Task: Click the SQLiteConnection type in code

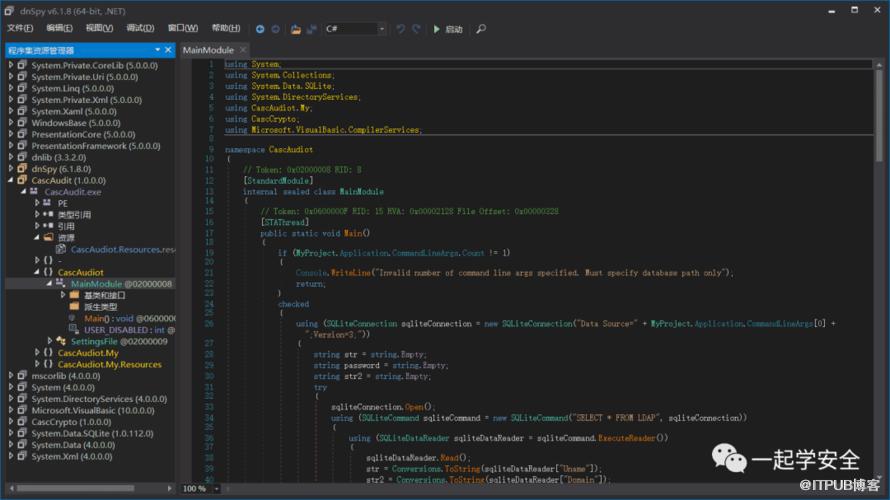Action: click(361, 323)
